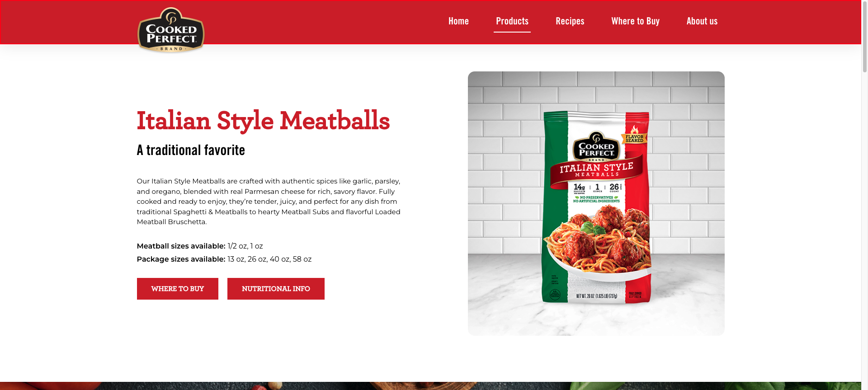Click the page's vertical scrollbar thumb
This screenshot has width=868, height=390.
tap(864, 36)
